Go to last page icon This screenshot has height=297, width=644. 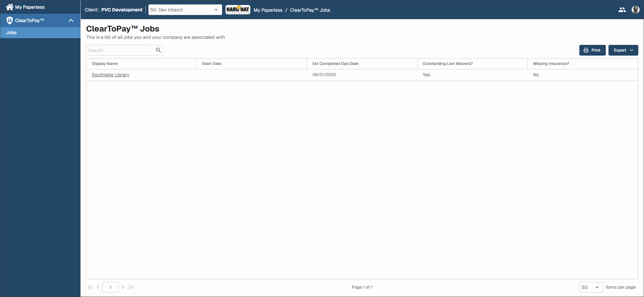131,287
